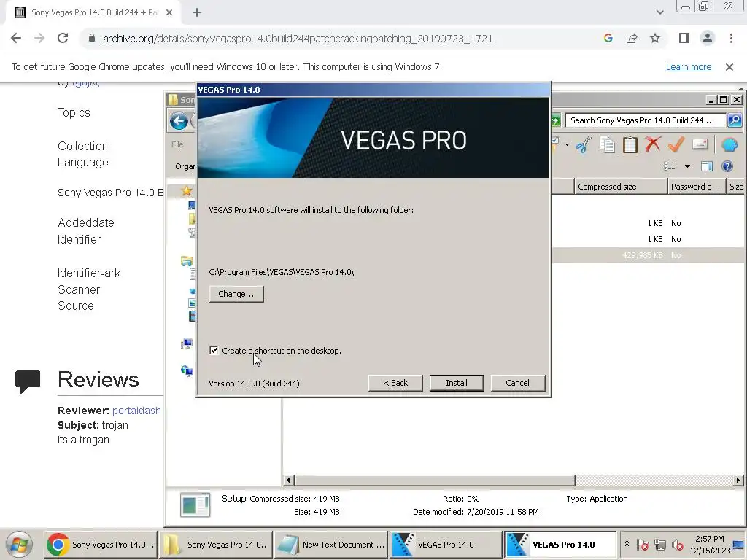Click the Version 14.0.0 (Build 244) label
The image size is (747, 560).
[x=254, y=384]
